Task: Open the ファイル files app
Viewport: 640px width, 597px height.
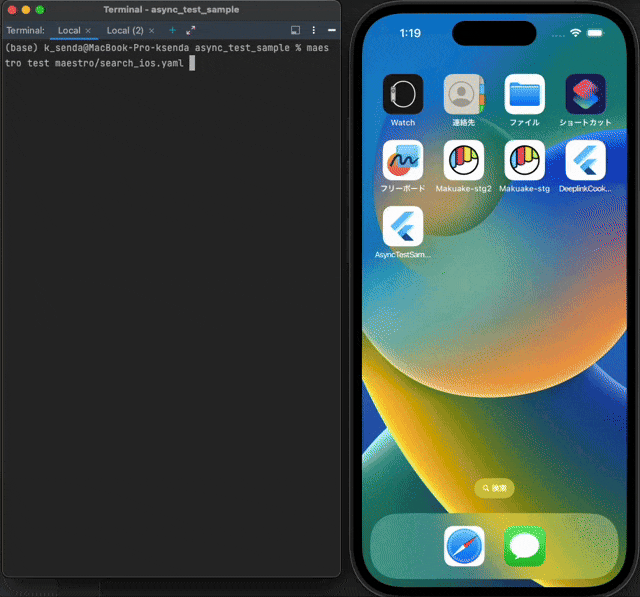Action: click(x=524, y=94)
